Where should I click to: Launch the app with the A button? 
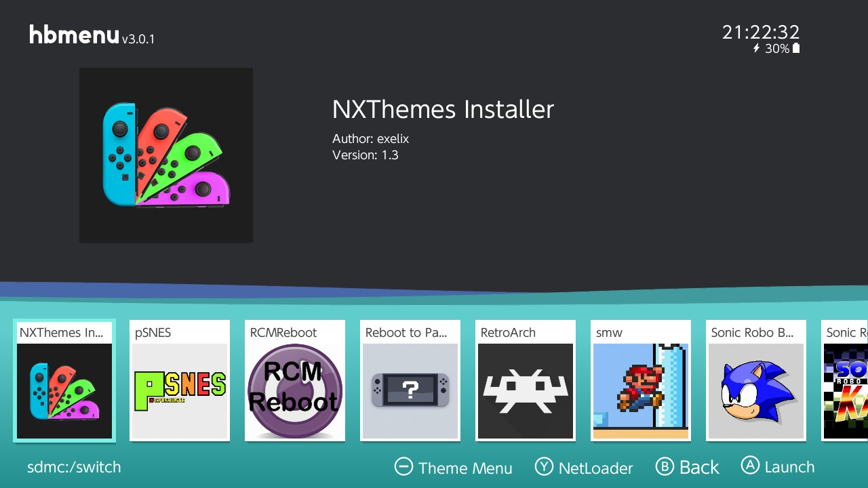tap(778, 467)
